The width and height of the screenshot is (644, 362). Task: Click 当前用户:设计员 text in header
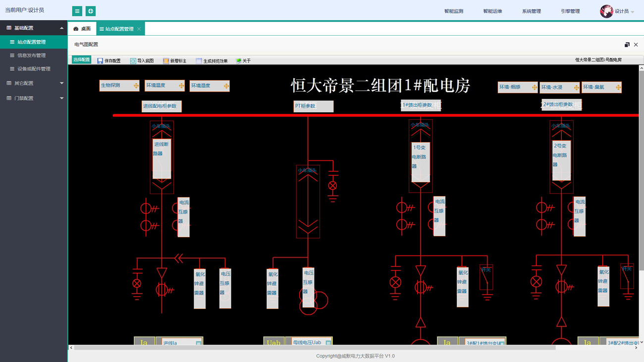point(25,10)
